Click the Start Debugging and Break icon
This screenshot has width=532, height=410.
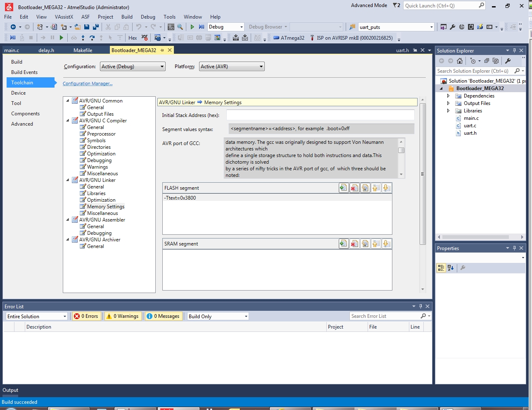(x=202, y=27)
